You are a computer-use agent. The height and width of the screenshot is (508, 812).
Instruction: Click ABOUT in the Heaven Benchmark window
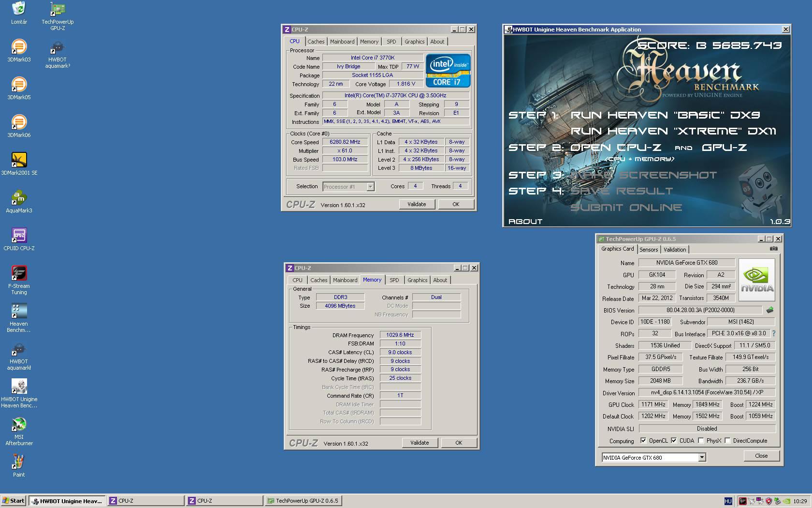[x=525, y=221]
